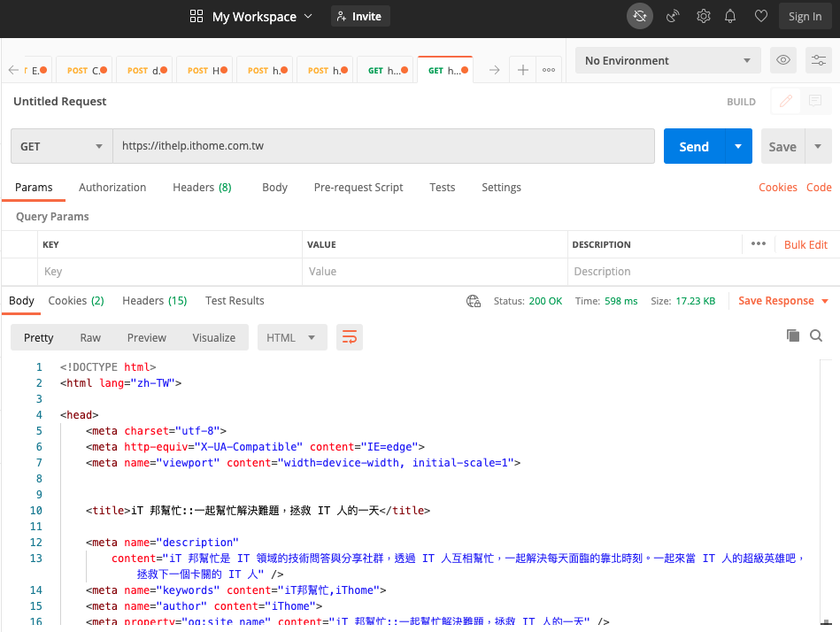This screenshot has width=840, height=632.
Task: Switch to the request Headers (8) tab
Action: (x=202, y=188)
